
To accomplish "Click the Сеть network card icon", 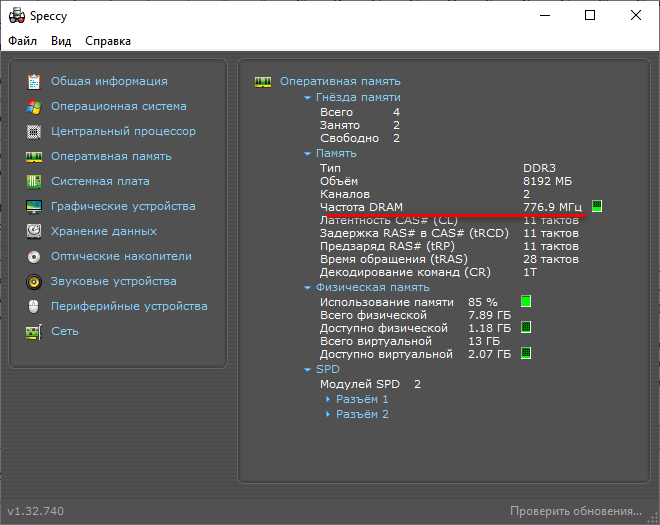I will coord(34,332).
